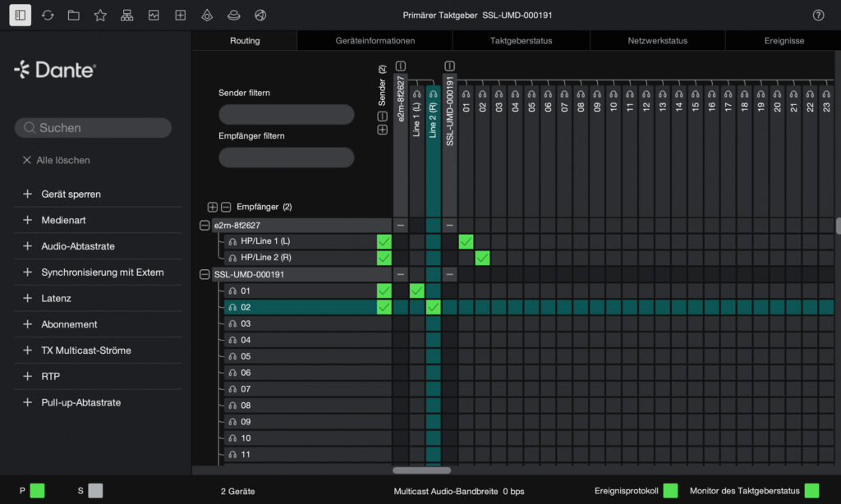Toggle crosspoint of HP/Line 2 (R) and sender 02

pyautogui.click(x=482, y=258)
